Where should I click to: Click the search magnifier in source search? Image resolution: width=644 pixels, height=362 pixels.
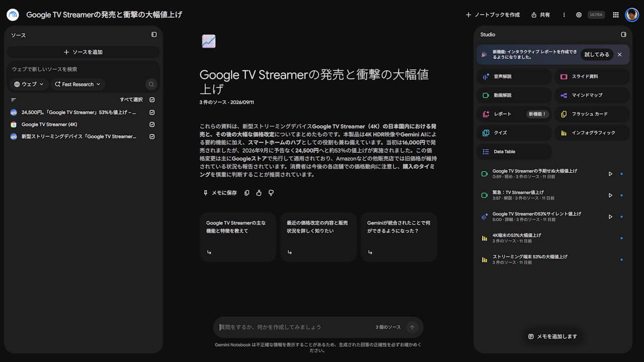click(x=151, y=84)
